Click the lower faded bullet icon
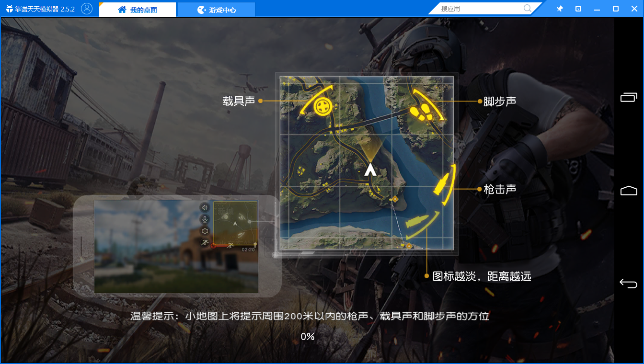 coord(417,221)
